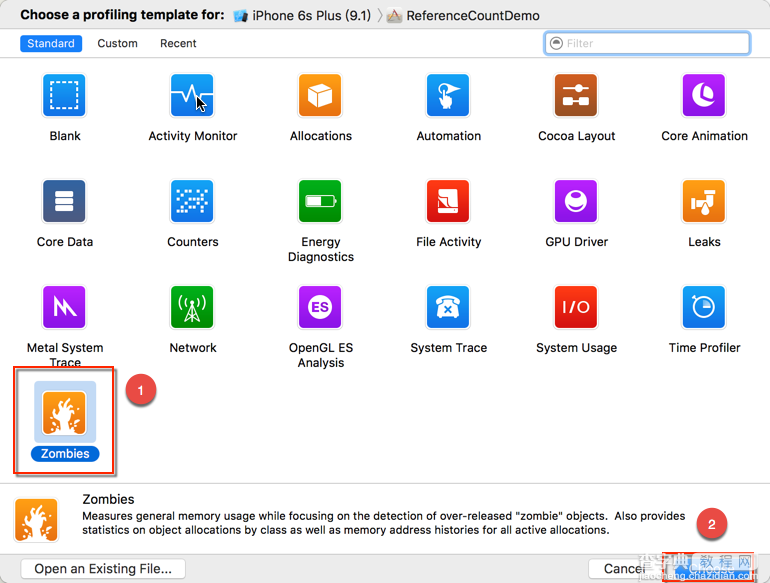
Task: Click the Filter search field
Action: (x=647, y=43)
